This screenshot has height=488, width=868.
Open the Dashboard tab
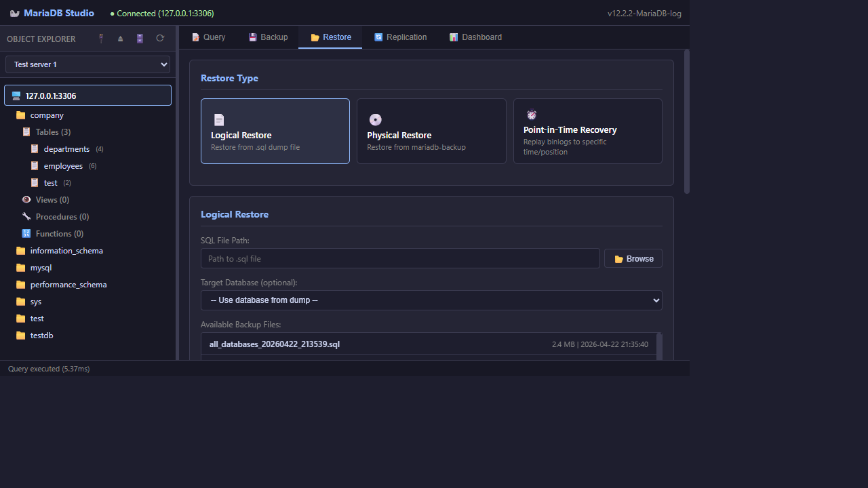click(475, 37)
